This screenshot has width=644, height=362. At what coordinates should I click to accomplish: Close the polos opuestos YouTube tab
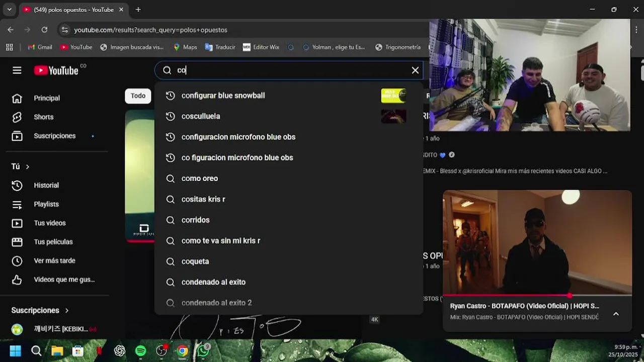point(121,10)
